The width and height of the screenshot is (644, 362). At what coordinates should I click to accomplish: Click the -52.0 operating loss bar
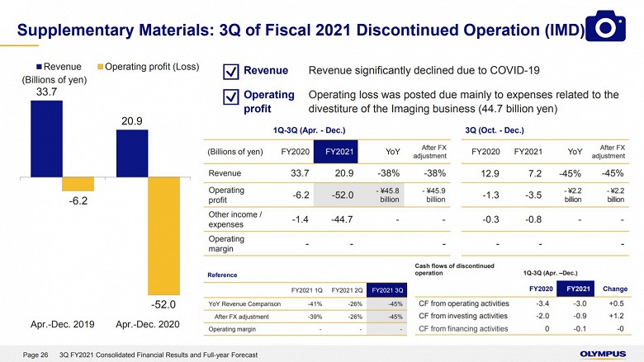(x=163, y=236)
